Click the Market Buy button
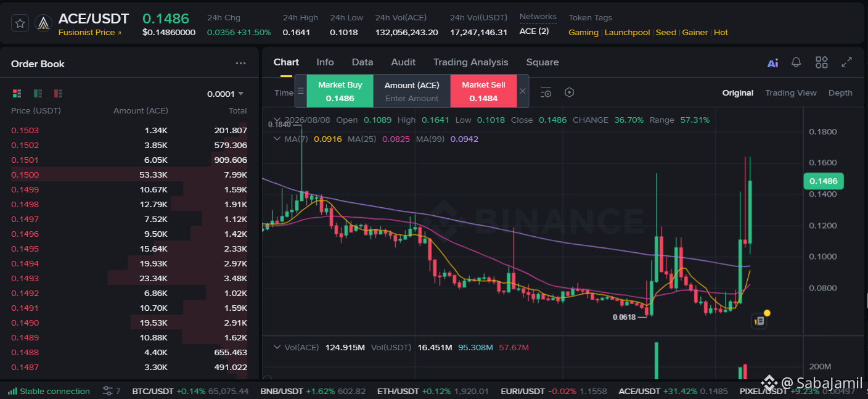 pyautogui.click(x=340, y=91)
